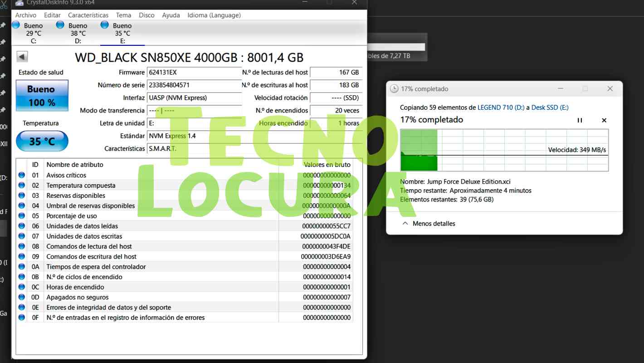Open the Disco menu

[146, 15]
